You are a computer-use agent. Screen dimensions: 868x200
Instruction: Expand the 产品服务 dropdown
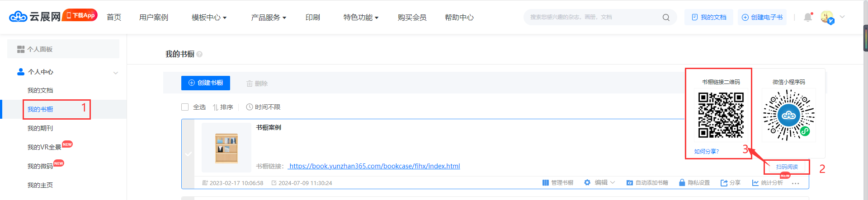pos(269,17)
